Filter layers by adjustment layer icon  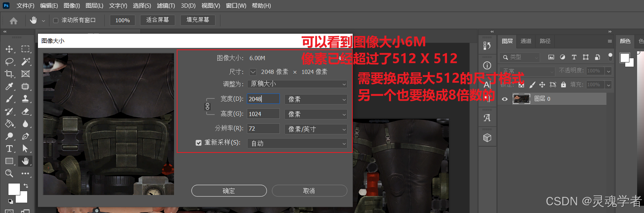tap(562, 57)
